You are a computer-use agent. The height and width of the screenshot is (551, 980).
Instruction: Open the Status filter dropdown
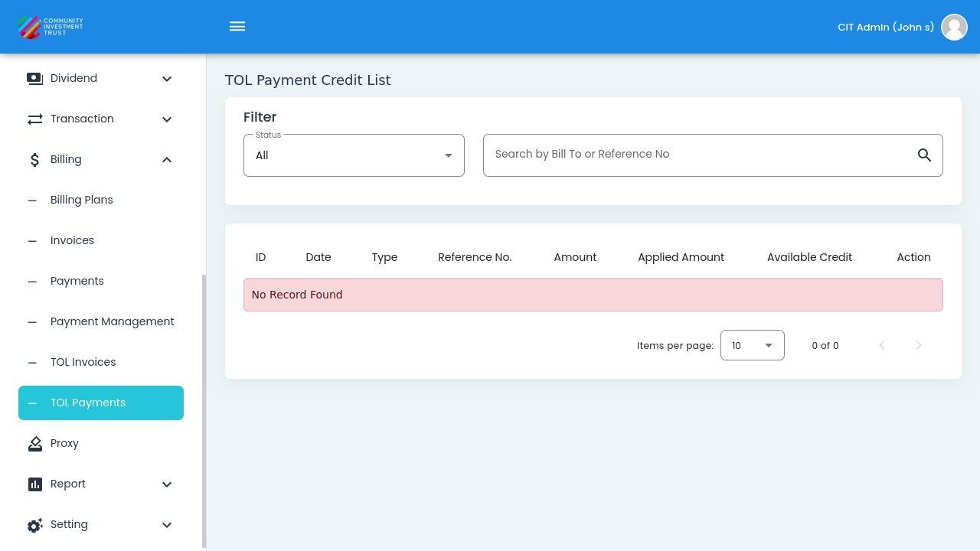[x=354, y=155]
